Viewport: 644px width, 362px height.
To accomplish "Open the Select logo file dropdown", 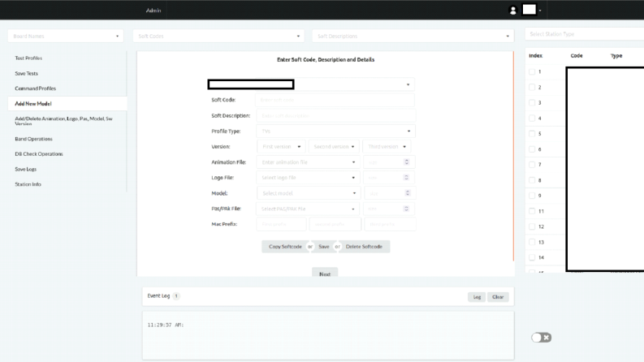I will (x=308, y=178).
